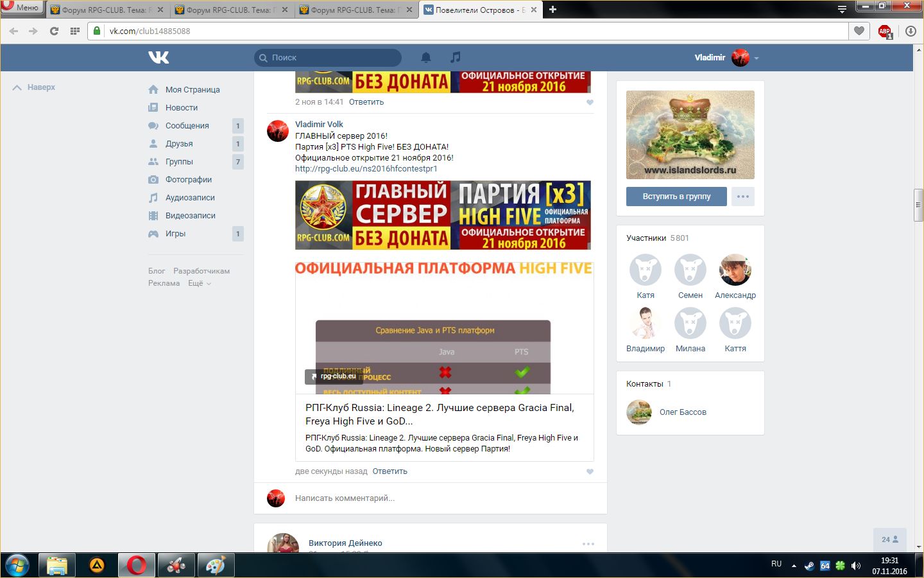This screenshot has height=578, width=924.
Task: Click the browser address bar
Action: coord(468,31)
